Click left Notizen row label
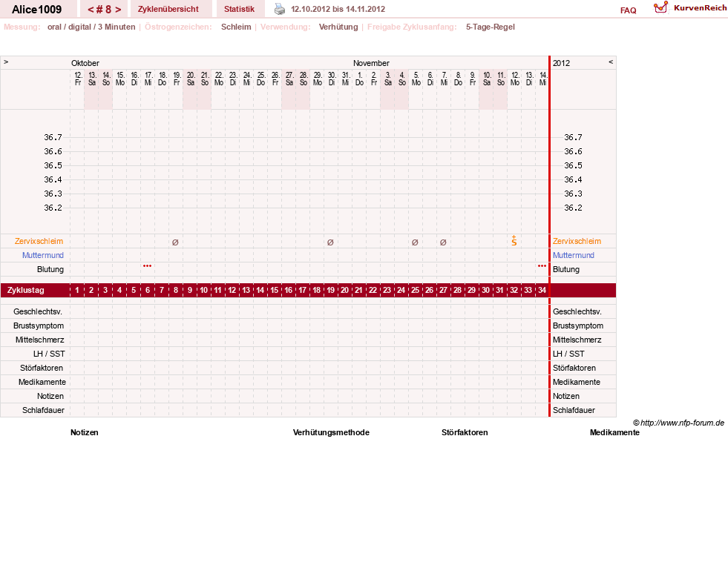The height and width of the screenshot is (565, 728). [x=50, y=396]
